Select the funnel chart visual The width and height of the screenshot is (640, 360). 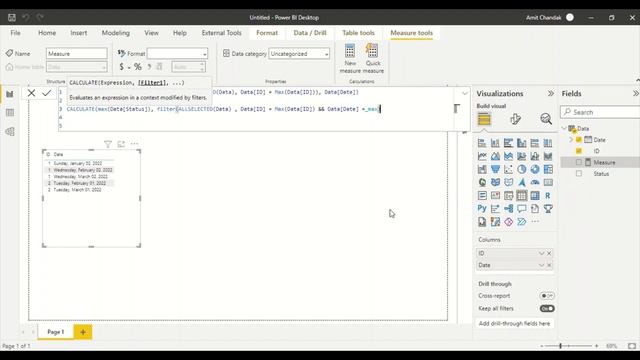495,169
